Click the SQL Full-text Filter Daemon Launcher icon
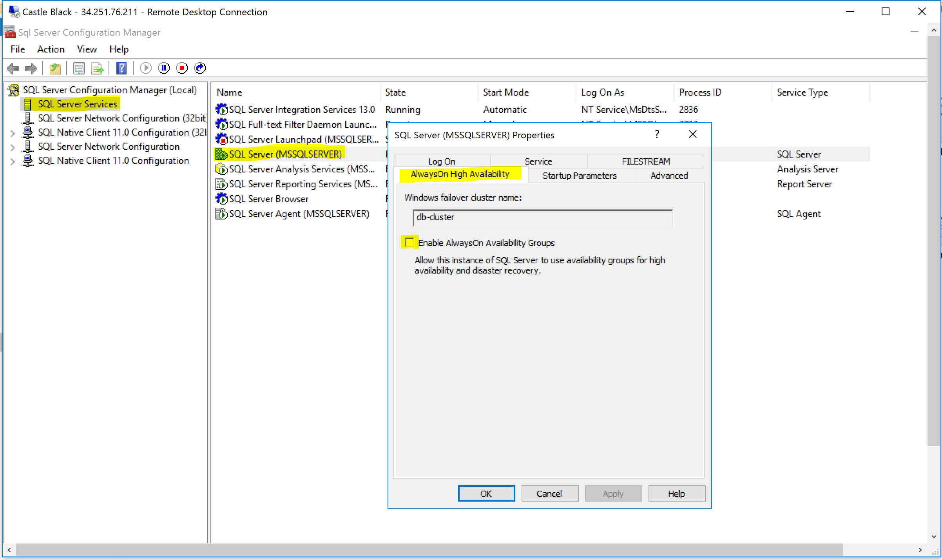The width and height of the screenshot is (942, 560). click(221, 124)
